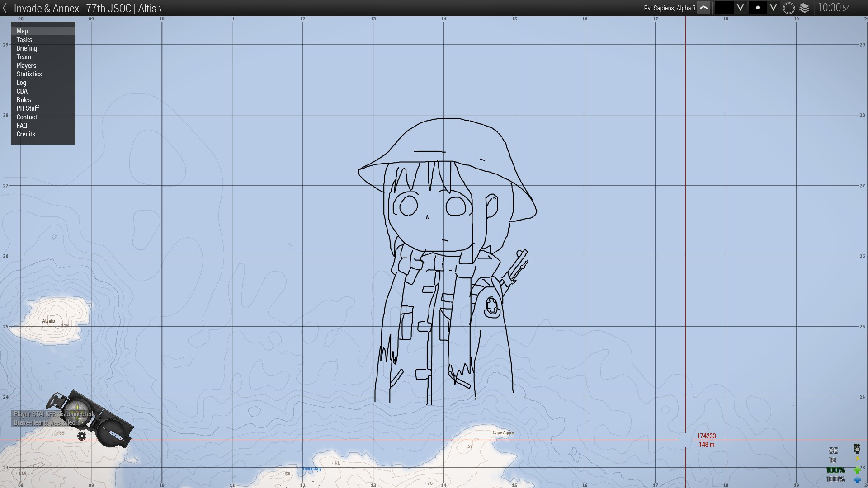
Task: Open the Tasks menu entry
Action: click(x=24, y=40)
